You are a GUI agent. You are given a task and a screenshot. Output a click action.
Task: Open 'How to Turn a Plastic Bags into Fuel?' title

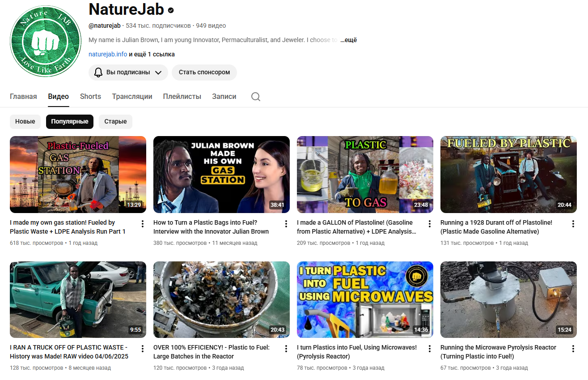tap(211, 227)
